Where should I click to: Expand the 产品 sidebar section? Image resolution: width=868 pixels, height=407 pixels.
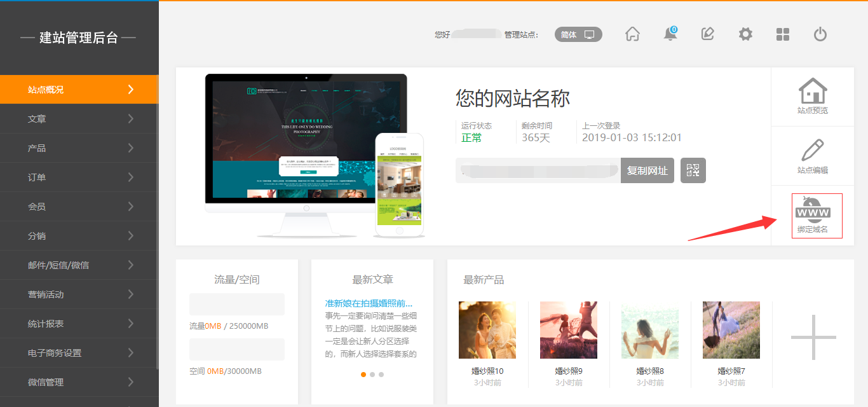[x=79, y=148]
